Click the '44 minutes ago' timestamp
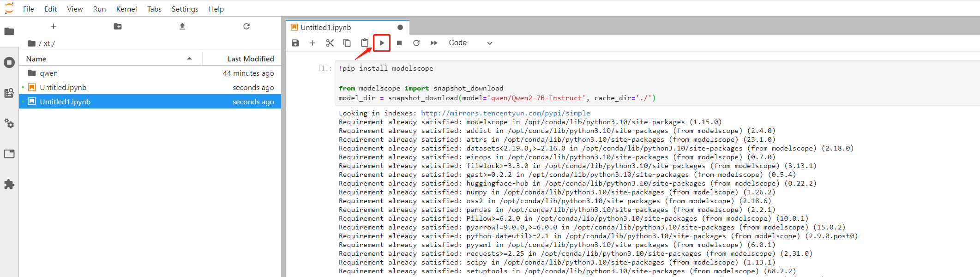The width and height of the screenshot is (980, 277). [x=248, y=73]
